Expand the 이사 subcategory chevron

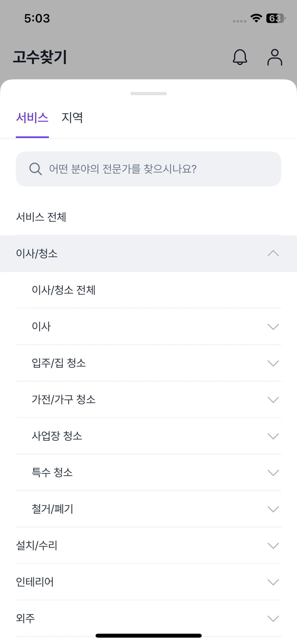pyautogui.click(x=273, y=327)
